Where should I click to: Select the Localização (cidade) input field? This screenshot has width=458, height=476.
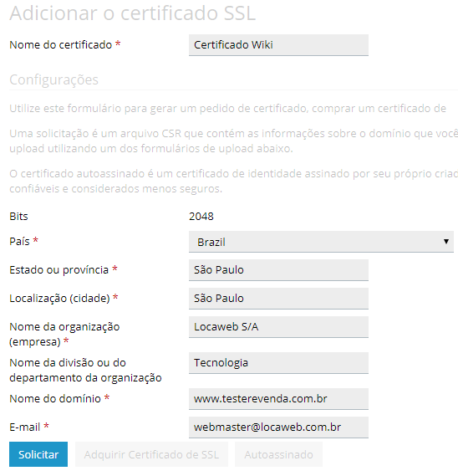(278, 299)
